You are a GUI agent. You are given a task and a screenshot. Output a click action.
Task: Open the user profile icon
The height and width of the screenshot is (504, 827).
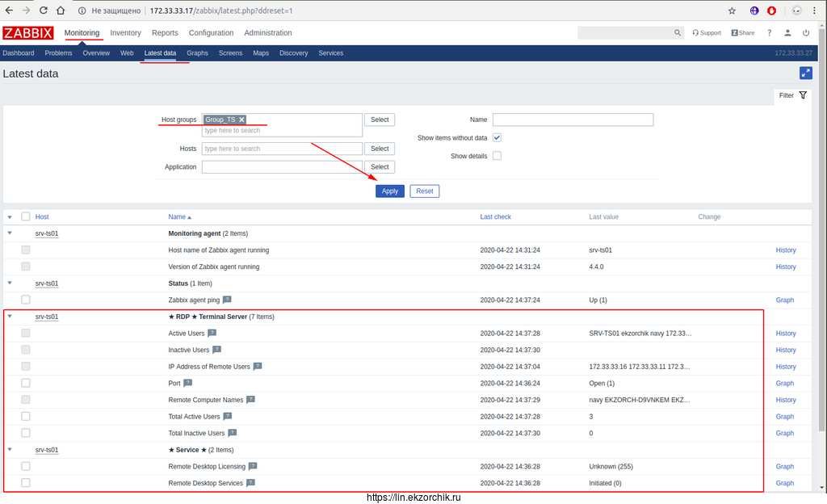(787, 33)
